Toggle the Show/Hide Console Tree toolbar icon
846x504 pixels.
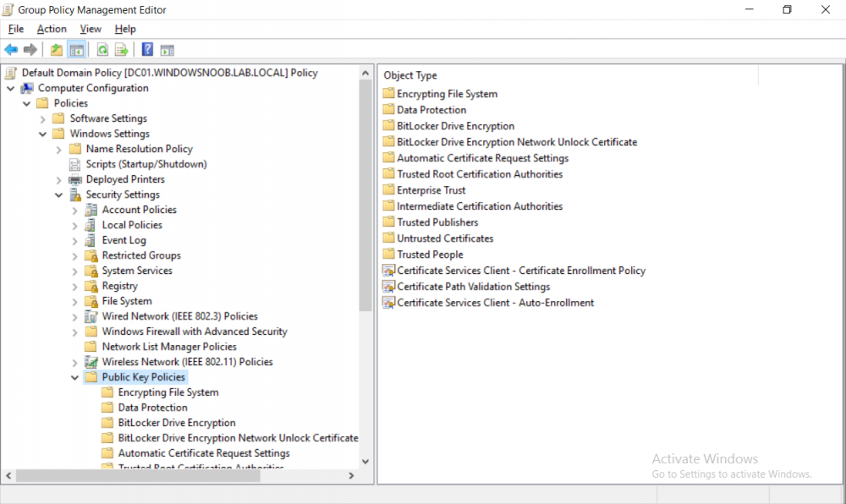tap(77, 50)
